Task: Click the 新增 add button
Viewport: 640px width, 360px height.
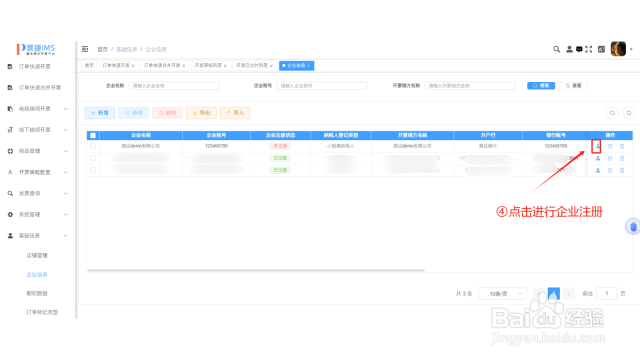Action: (100, 113)
